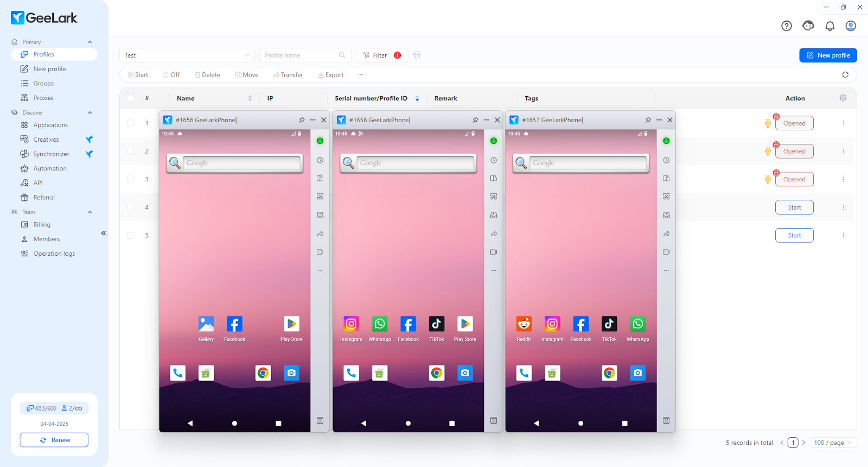Open Camera app in phone #1656

(x=291, y=373)
